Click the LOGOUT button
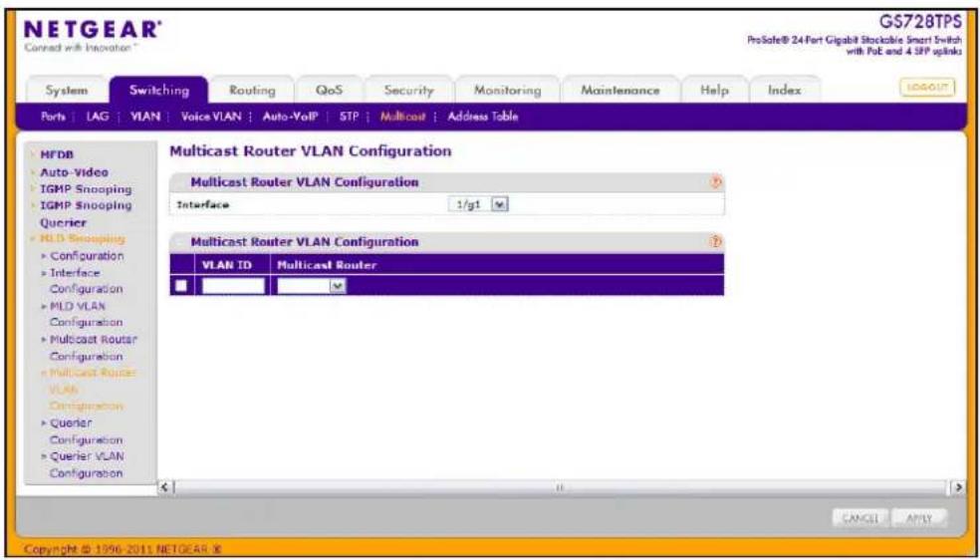 927,88
